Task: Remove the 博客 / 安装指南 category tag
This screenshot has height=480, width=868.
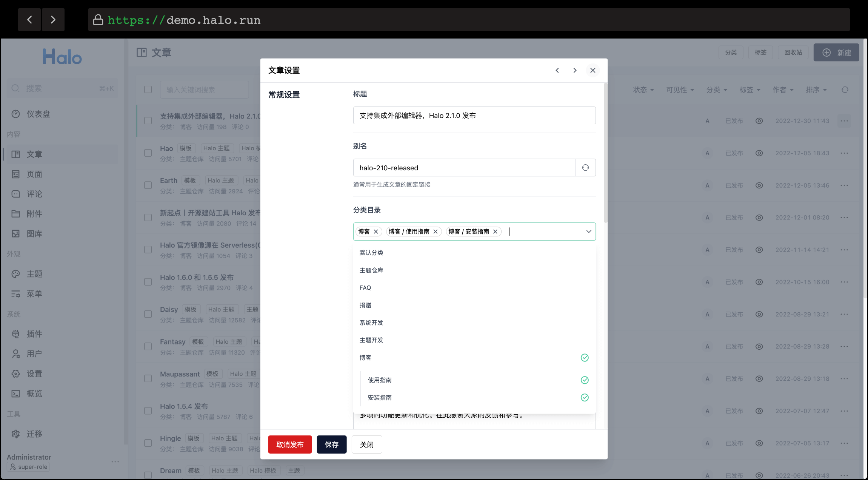Action: (x=495, y=232)
